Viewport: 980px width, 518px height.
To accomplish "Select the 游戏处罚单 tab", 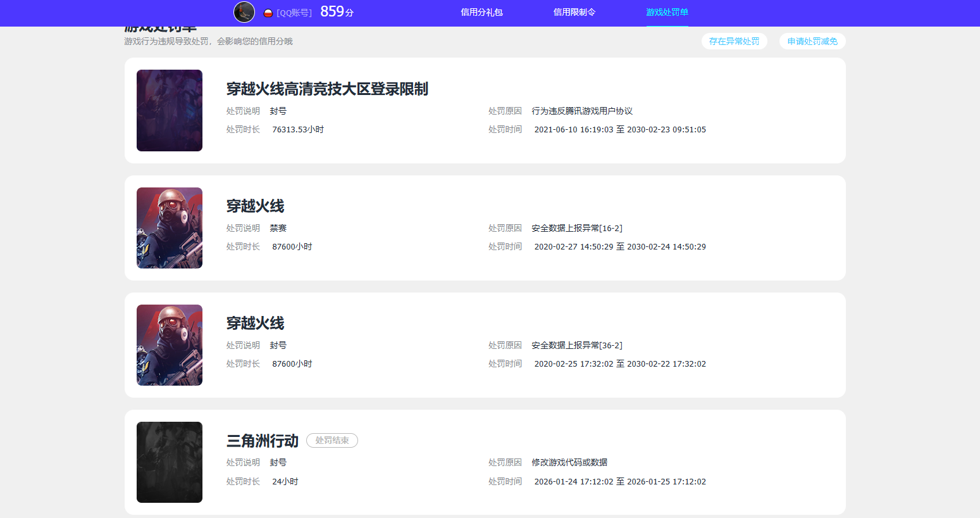I will [667, 12].
